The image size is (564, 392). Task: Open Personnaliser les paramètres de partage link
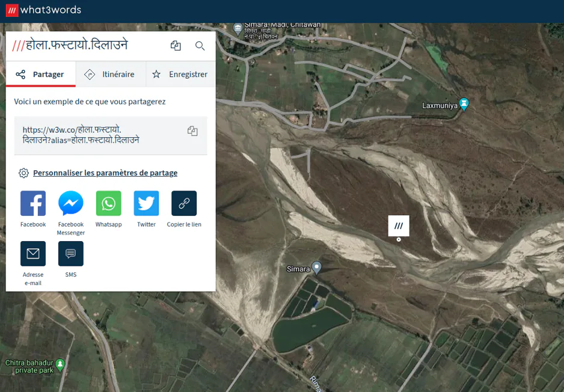tap(105, 173)
